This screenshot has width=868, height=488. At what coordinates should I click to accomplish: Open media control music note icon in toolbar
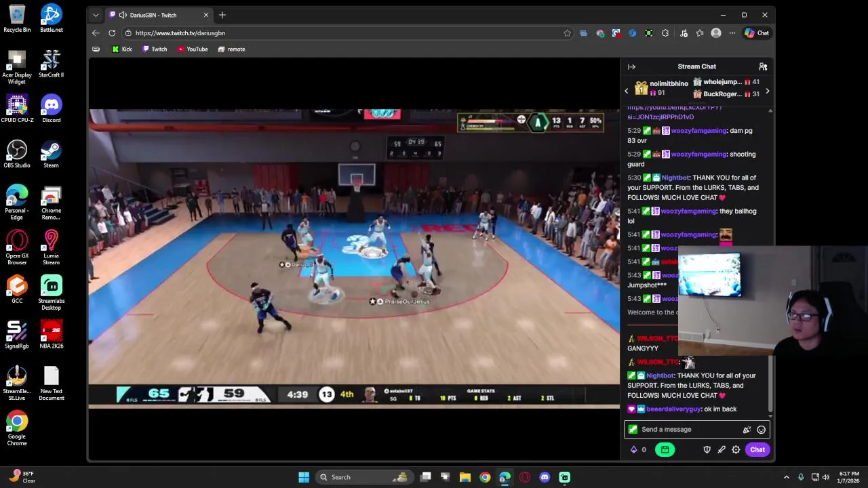coord(684,33)
